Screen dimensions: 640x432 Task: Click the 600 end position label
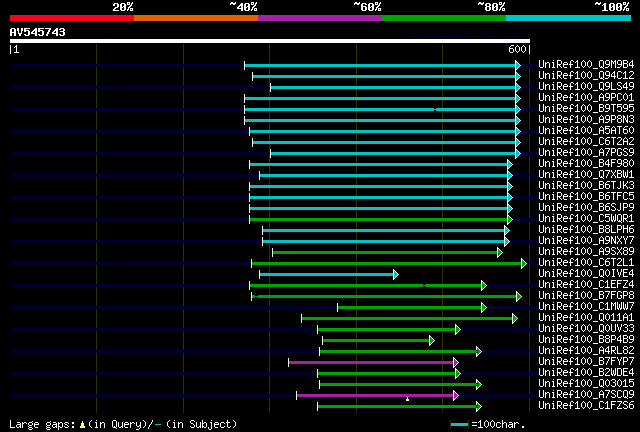click(517, 49)
